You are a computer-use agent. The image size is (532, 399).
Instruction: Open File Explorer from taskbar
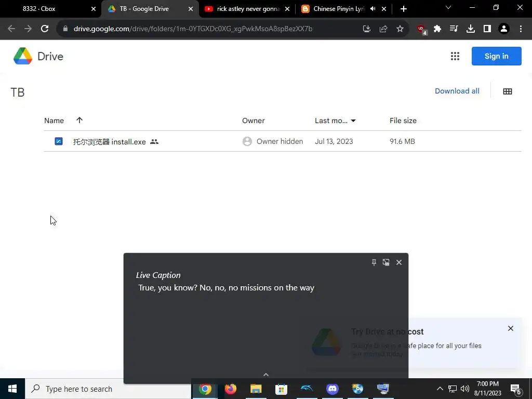click(x=256, y=389)
